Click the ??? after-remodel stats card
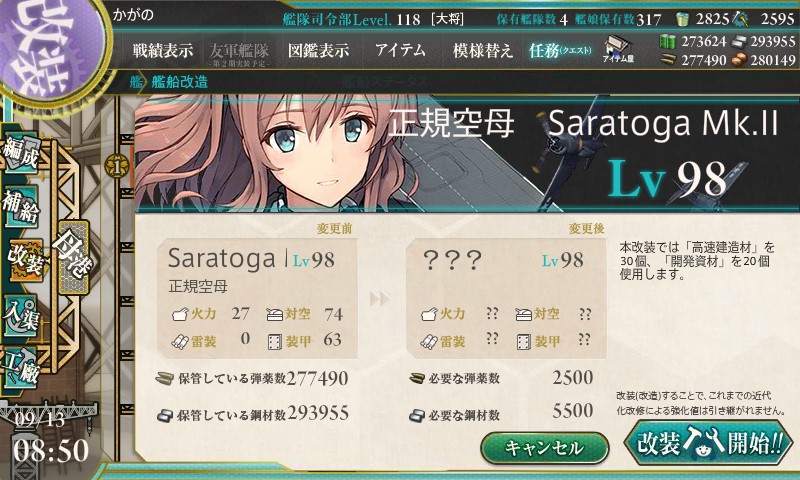This screenshot has height=480, width=800. [506, 299]
